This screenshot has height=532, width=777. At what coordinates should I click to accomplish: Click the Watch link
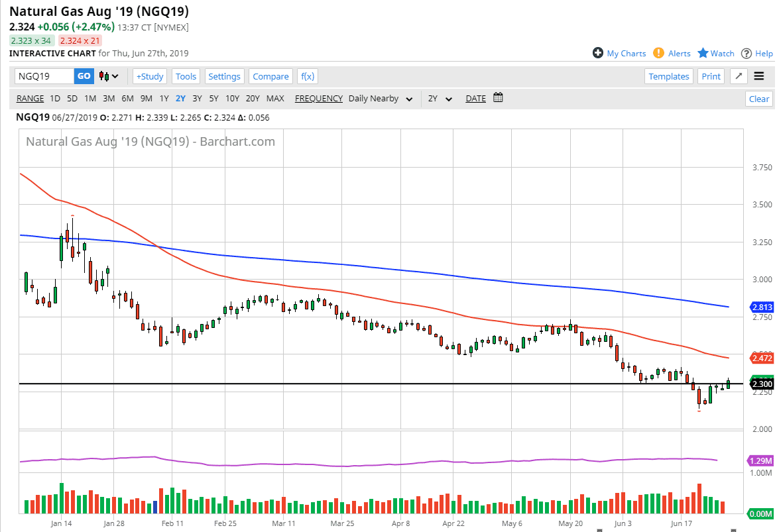coord(722,54)
